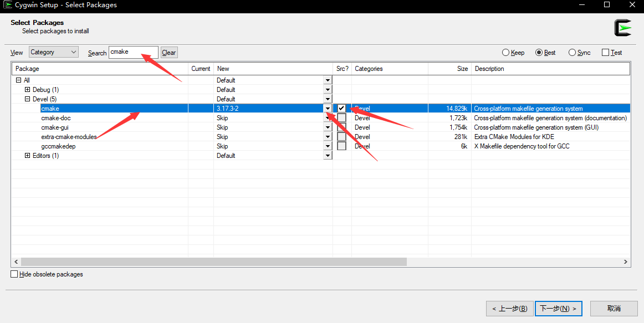Check the Src box for cmake-doc

(341, 118)
